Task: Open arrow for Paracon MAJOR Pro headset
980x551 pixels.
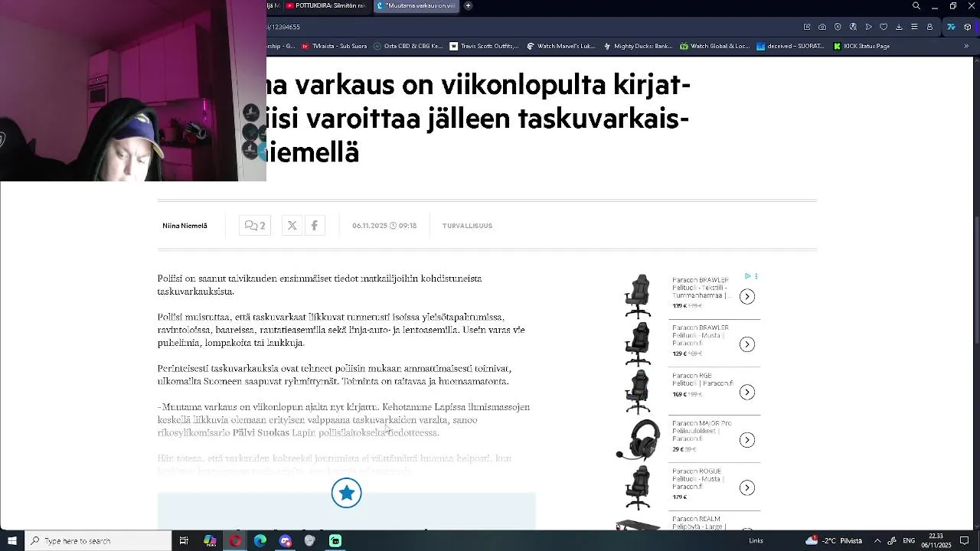Action: 747,440
